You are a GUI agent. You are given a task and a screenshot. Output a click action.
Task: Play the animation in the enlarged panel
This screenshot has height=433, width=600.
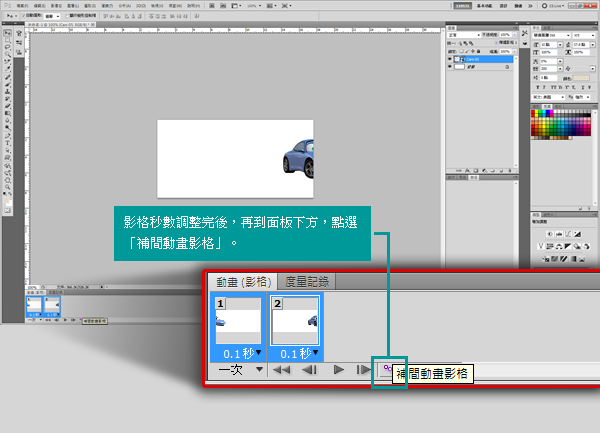338,370
